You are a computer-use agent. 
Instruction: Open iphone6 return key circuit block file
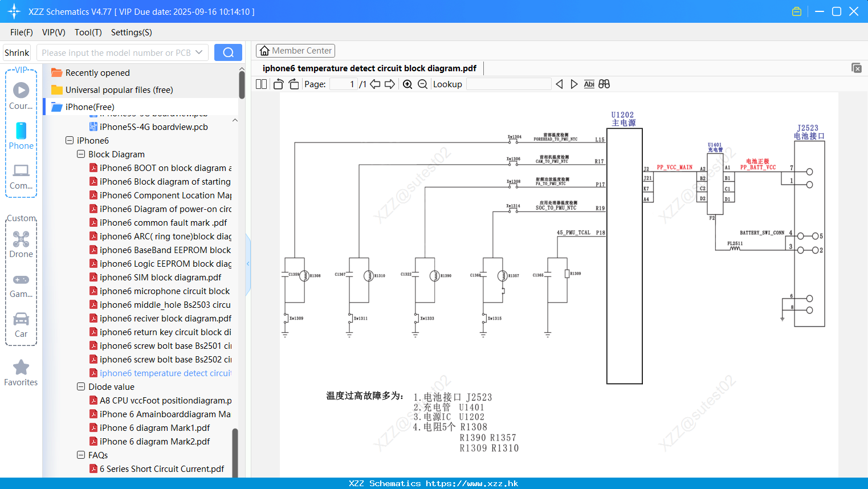click(161, 332)
